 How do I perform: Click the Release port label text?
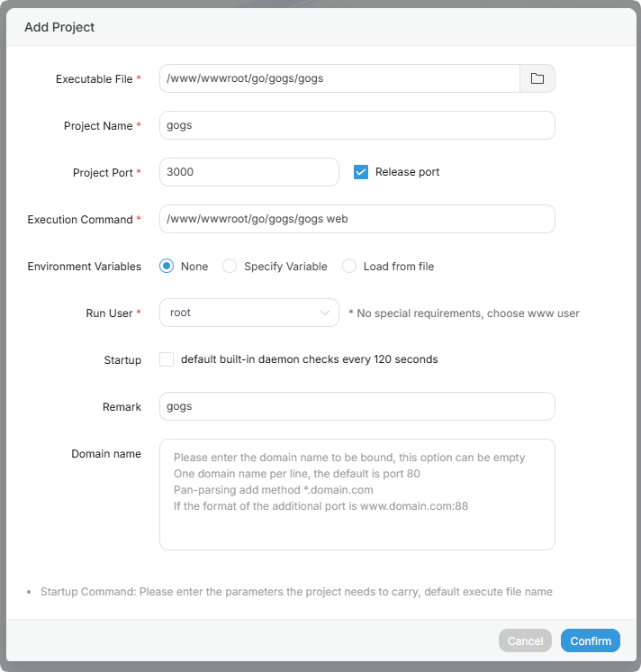(x=407, y=172)
